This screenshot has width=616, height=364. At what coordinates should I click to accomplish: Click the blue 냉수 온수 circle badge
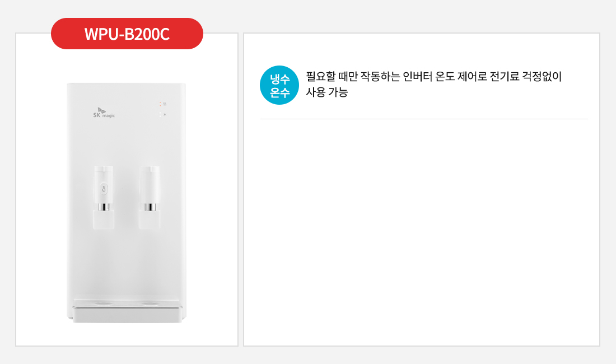pos(279,85)
